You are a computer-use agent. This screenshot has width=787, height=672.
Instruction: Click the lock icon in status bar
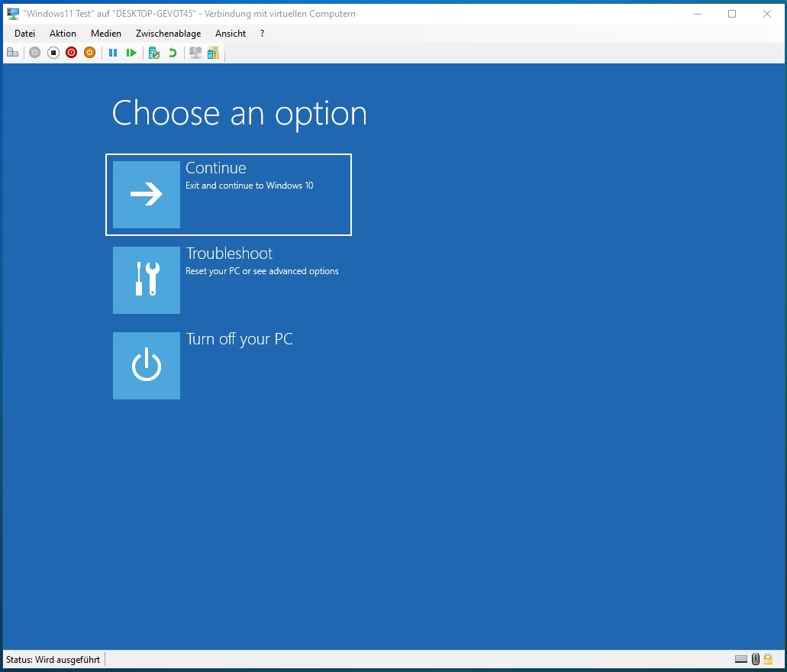click(768, 659)
